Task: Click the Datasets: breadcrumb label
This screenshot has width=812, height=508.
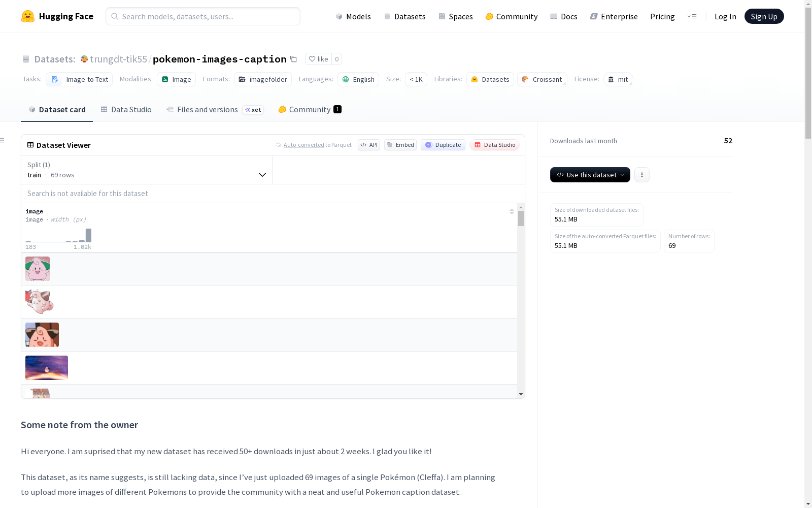Action: 55,59
